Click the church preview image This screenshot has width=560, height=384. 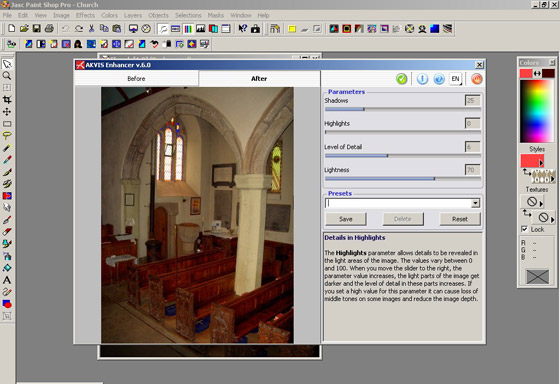click(197, 215)
